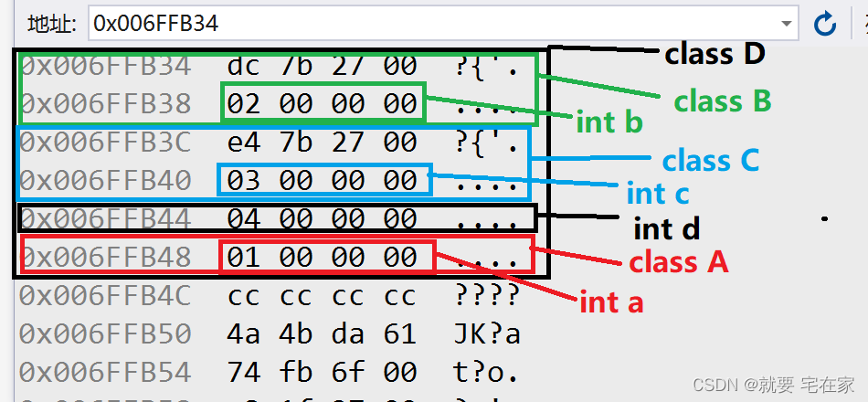The height and width of the screenshot is (402, 868).
Task: Select memory address 0x006FFB44
Action: 106,219
